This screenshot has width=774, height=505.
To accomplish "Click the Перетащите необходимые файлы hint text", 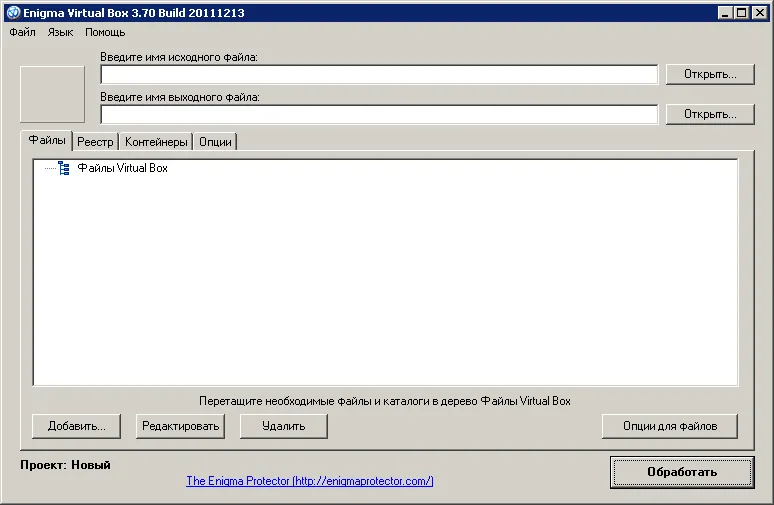I will pyautogui.click(x=385, y=401).
